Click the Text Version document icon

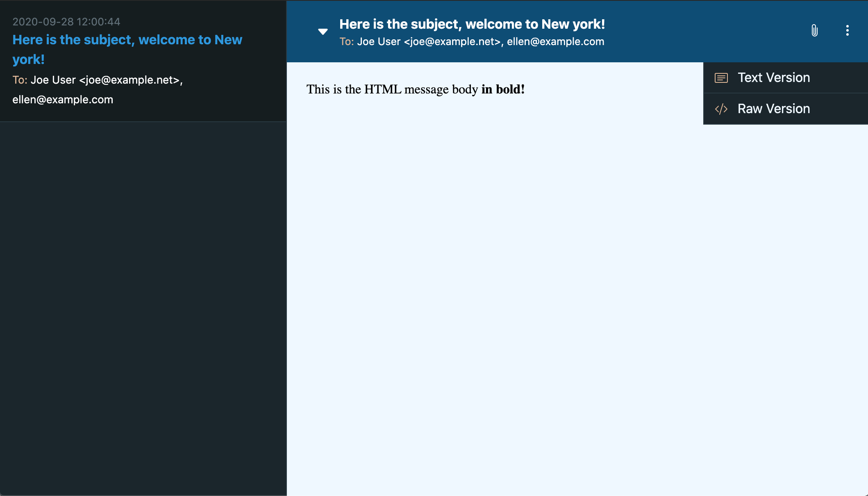[x=721, y=78]
